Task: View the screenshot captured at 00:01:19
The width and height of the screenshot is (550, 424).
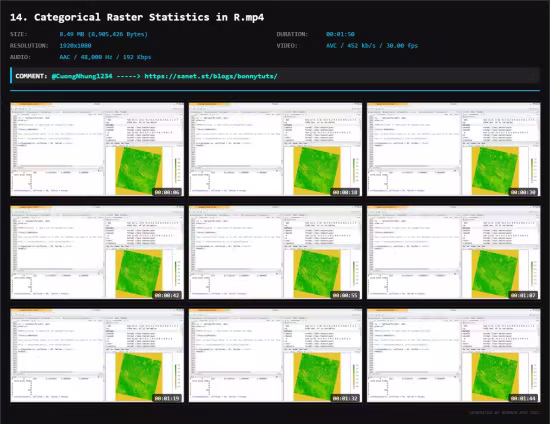Action: (97, 356)
